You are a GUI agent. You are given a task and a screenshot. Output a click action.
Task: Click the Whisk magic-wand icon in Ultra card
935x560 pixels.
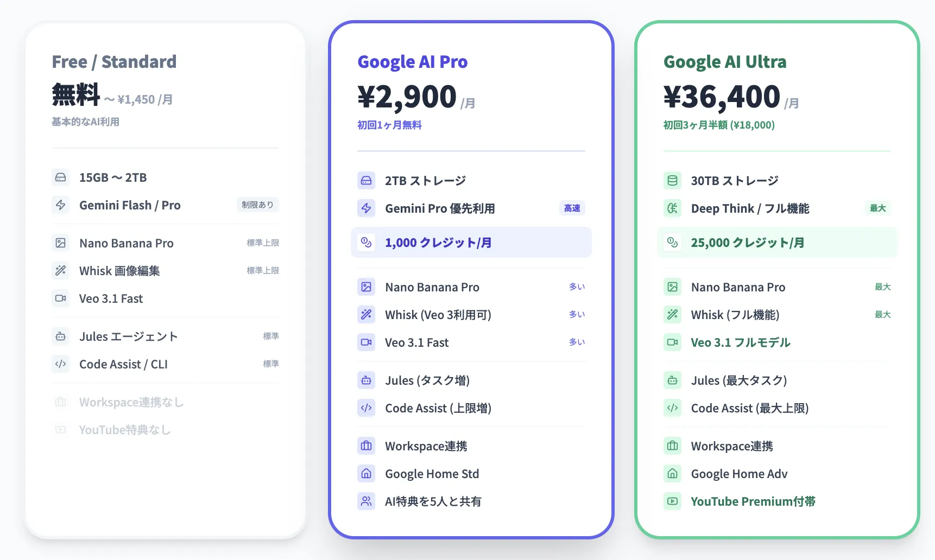[x=673, y=314]
